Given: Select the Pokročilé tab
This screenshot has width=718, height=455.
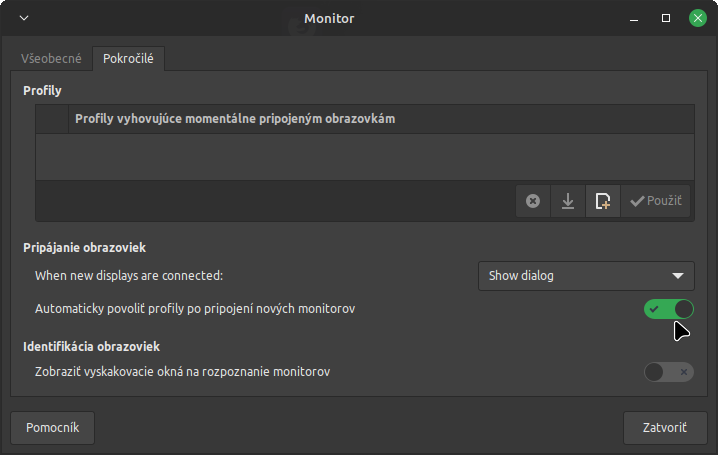Looking at the screenshot, I should click(129, 59).
